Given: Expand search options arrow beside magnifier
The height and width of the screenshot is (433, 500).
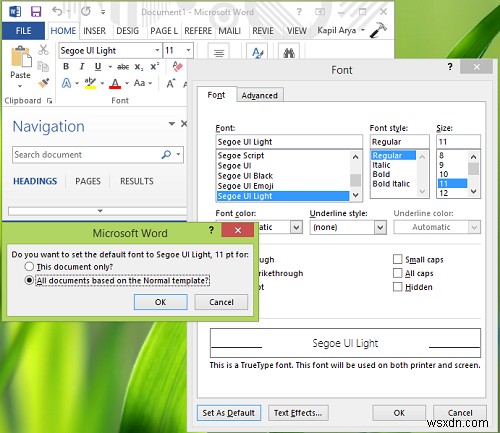Looking at the screenshot, I should point(179,154).
